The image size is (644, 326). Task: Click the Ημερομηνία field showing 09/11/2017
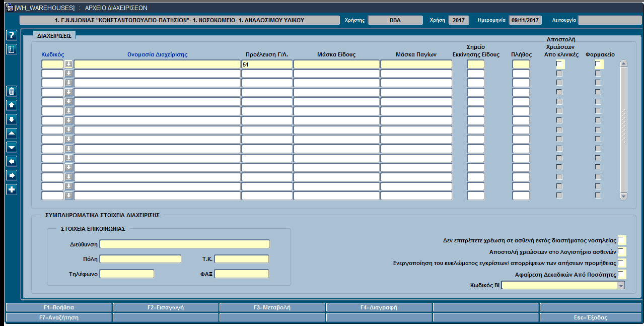525,20
